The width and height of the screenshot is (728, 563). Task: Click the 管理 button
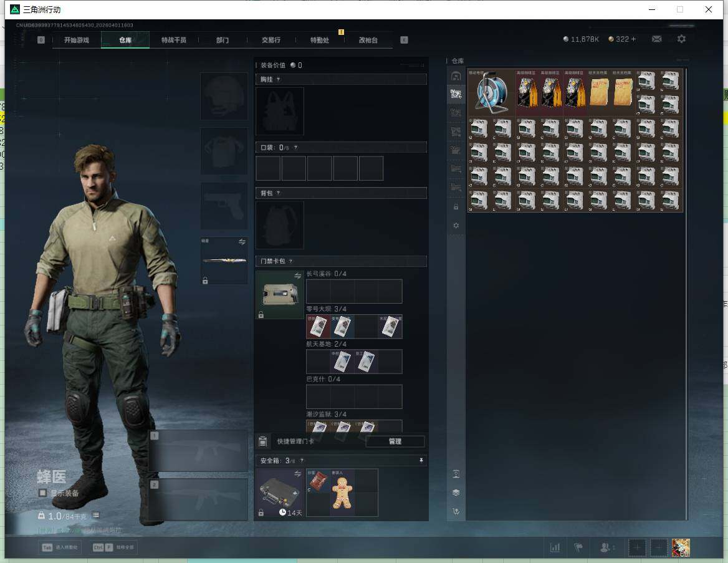tap(395, 441)
